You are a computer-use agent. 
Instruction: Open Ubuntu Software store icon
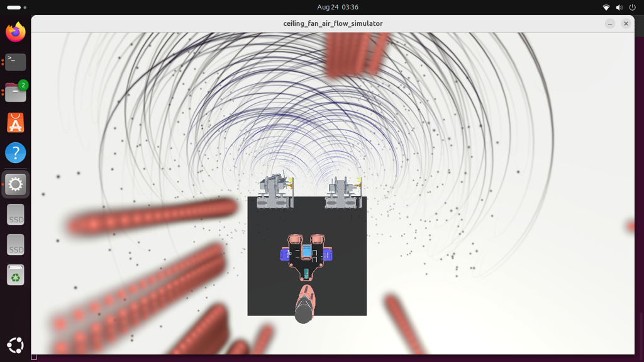[16, 123]
